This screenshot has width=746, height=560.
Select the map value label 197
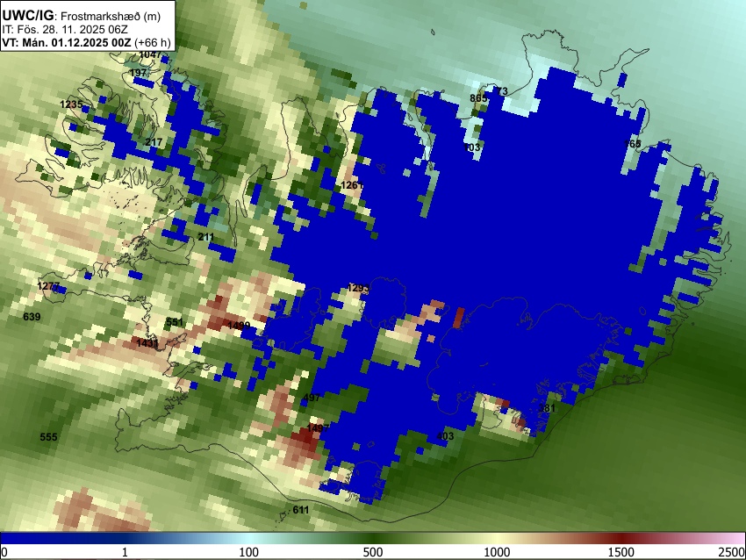tap(138, 73)
